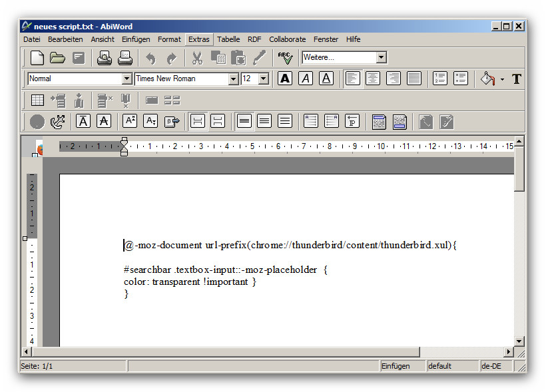Insert a table using the grid icon
546x392 pixels.
click(37, 100)
